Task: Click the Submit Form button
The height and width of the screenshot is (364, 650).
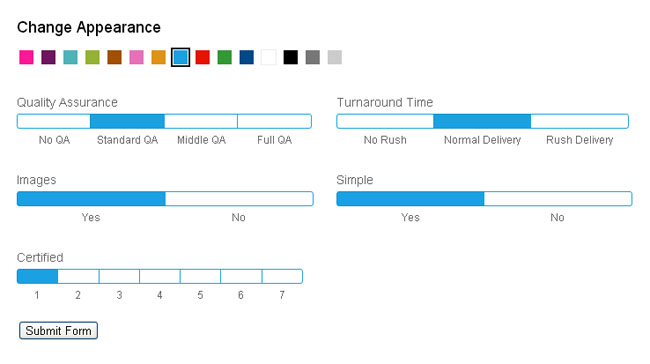Action: tap(58, 331)
